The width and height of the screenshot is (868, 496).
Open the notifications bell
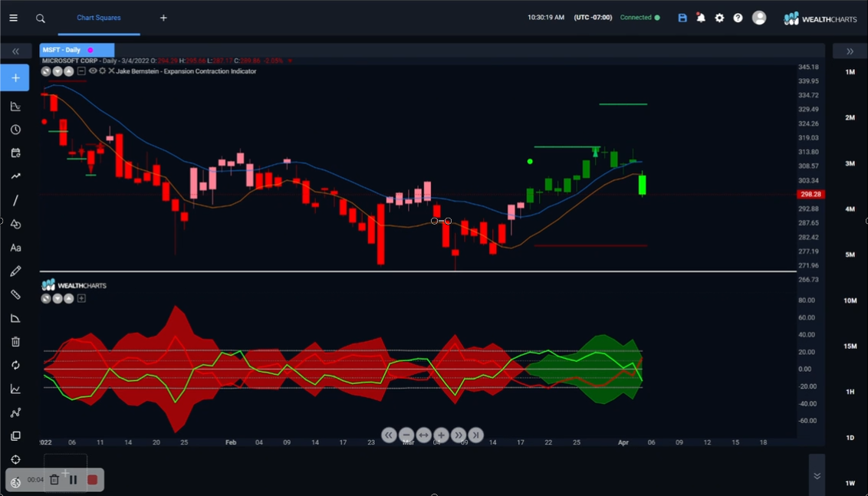[x=701, y=18]
